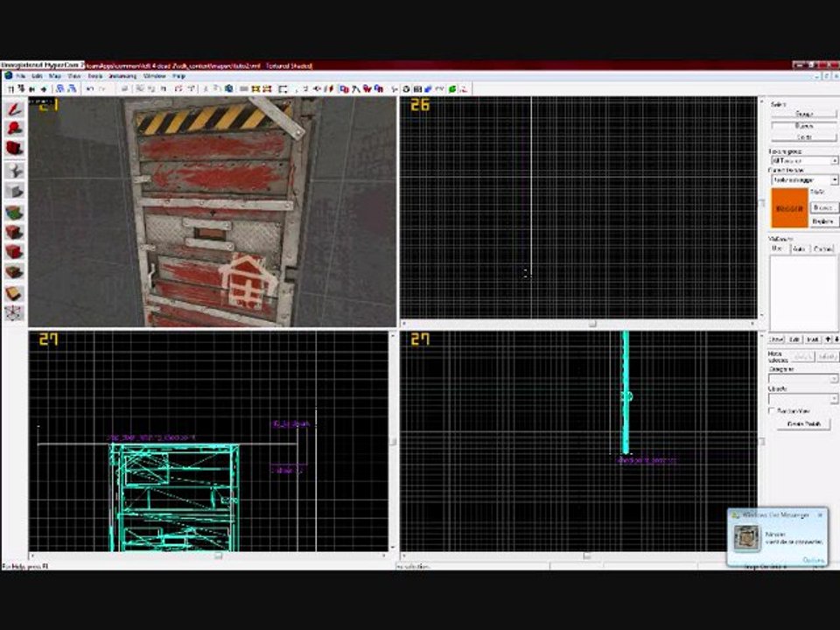Image resolution: width=840 pixels, height=630 pixels.
Task: Open the Instancing menu
Action: click(122, 77)
